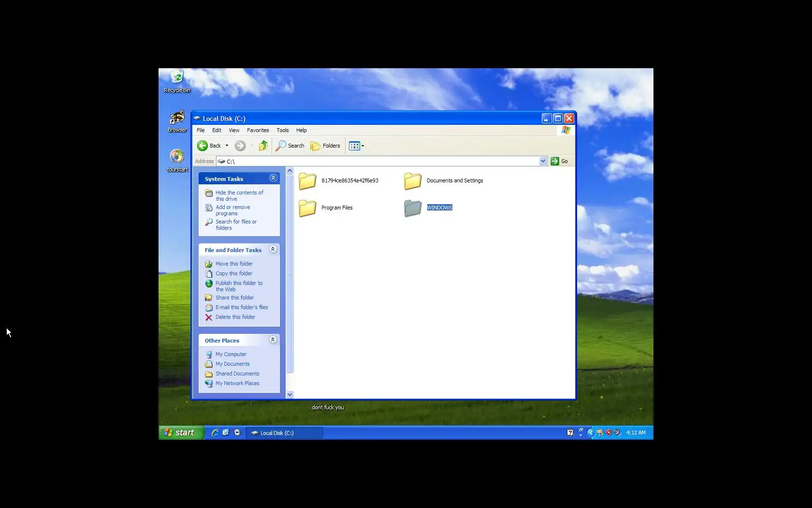Open the Help menu

[302, 130]
